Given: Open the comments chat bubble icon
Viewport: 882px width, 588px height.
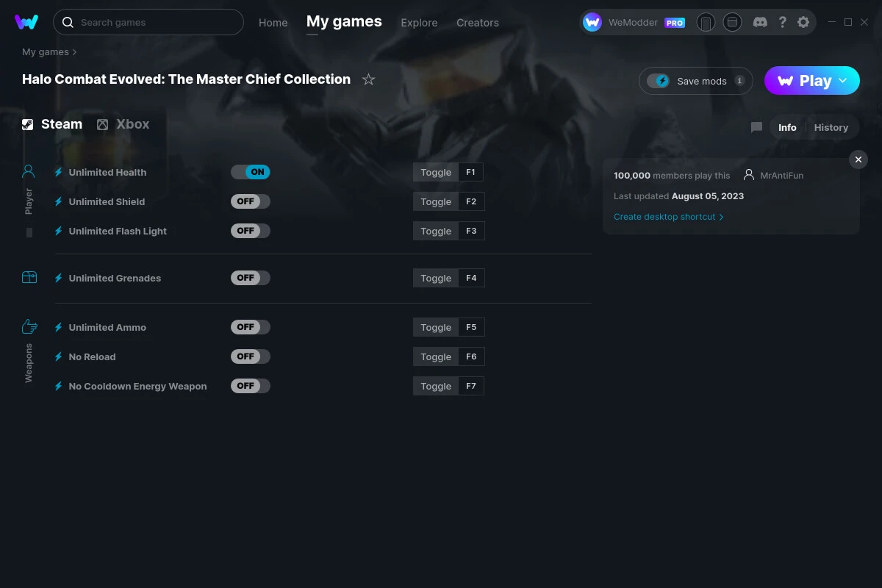Looking at the screenshot, I should tap(756, 127).
